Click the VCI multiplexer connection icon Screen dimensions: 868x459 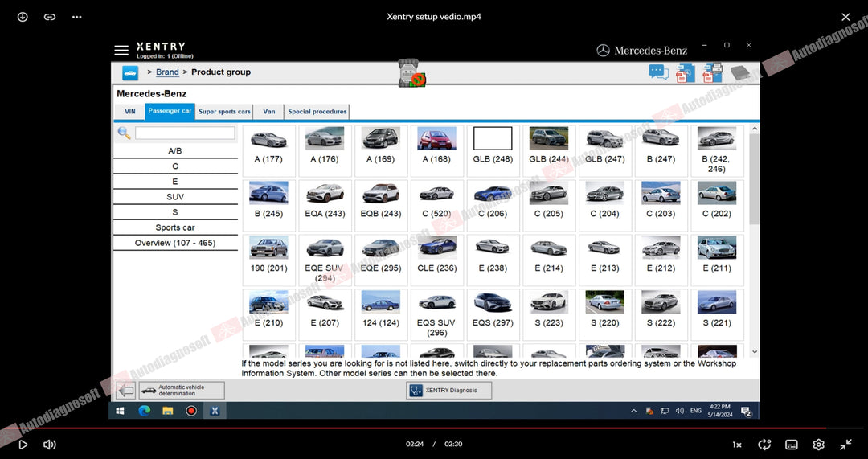pos(411,73)
